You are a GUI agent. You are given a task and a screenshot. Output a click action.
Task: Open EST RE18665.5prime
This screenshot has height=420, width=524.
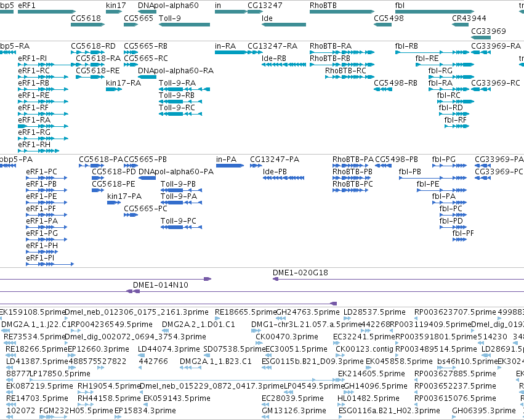(246, 312)
